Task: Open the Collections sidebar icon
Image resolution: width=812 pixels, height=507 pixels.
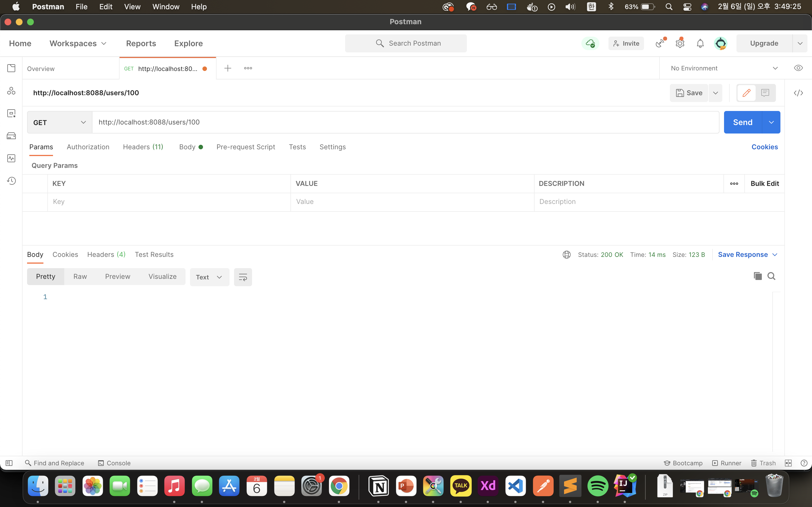Action: point(11,68)
